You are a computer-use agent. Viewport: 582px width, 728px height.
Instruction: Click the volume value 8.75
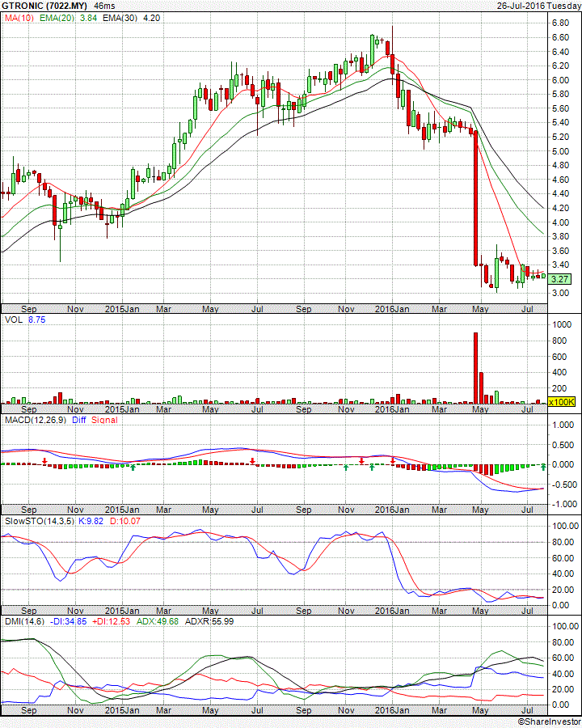pos(36,320)
